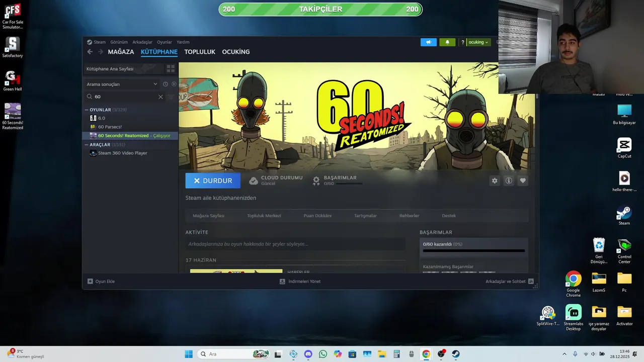Image resolution: width=644 pixels, height=362 pixels.
Task: Click the ready-to-play filter icon
Action: click(x=174, y=84)
